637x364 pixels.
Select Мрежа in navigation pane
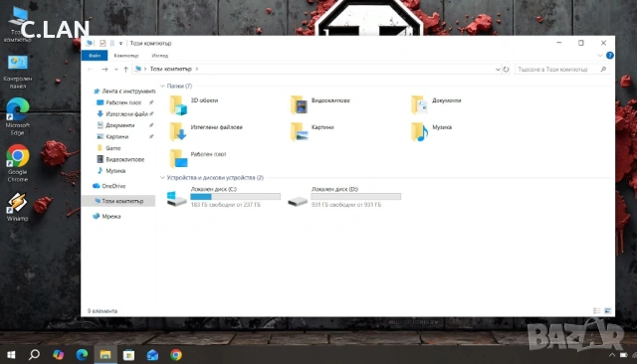[106, 216]
